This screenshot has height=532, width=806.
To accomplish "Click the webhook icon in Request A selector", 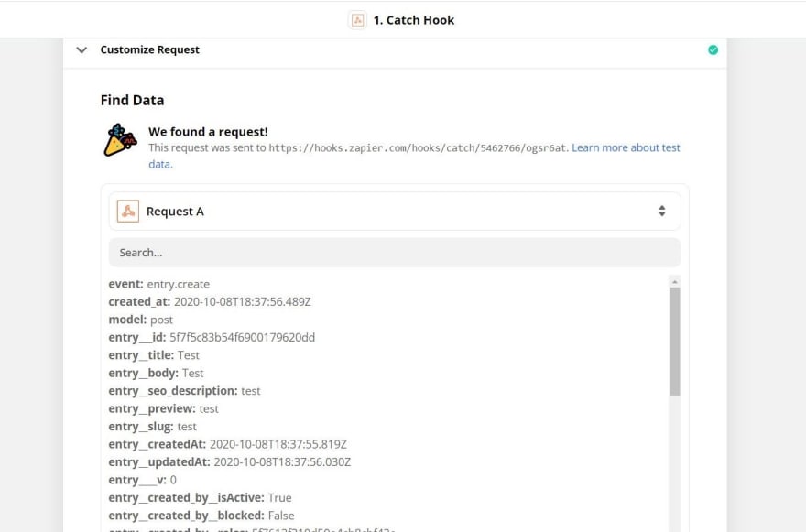I will (128, 212).
